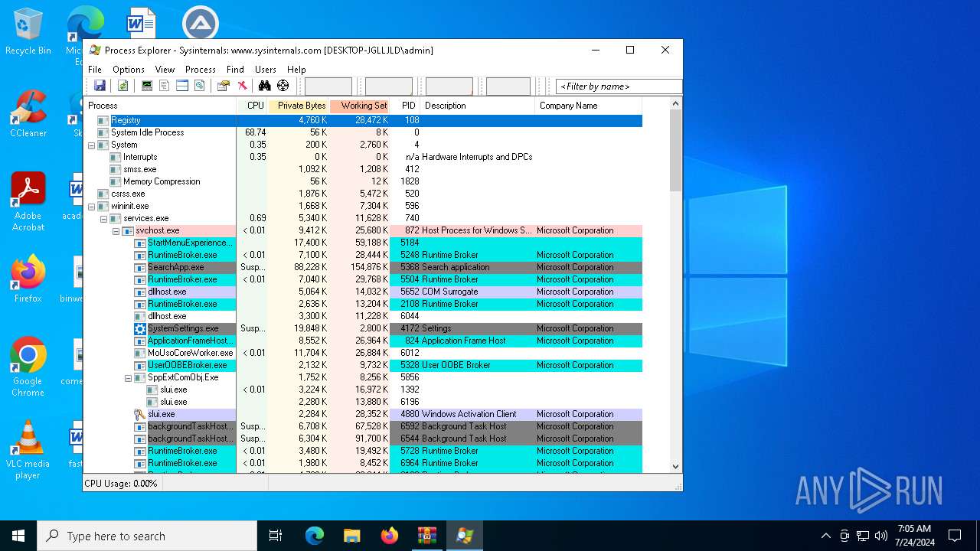Click the Filter by name input field
The width and height of the screenshot is (980, 551).
click(619, 86)
